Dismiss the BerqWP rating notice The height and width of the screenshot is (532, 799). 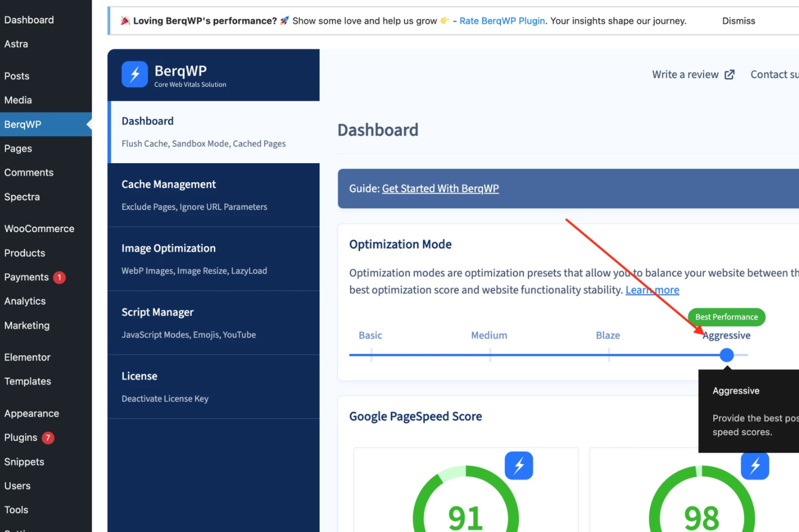(x=738, y=21)
